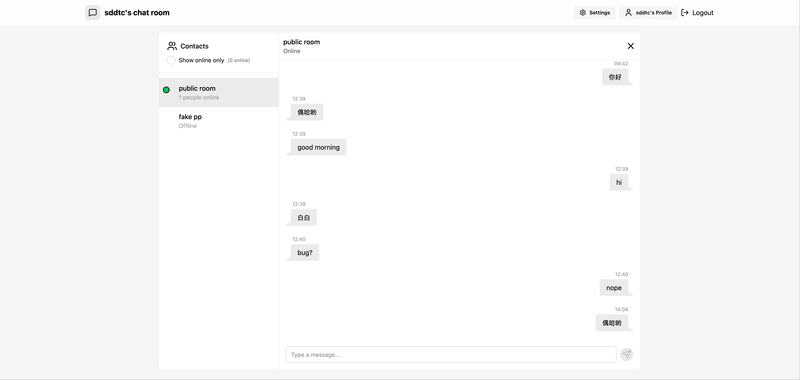Image resolution: width=800 pixels, height=380 pixels.
Task: Click the "good morning" message bubble
Action: (x=318, y=147)
